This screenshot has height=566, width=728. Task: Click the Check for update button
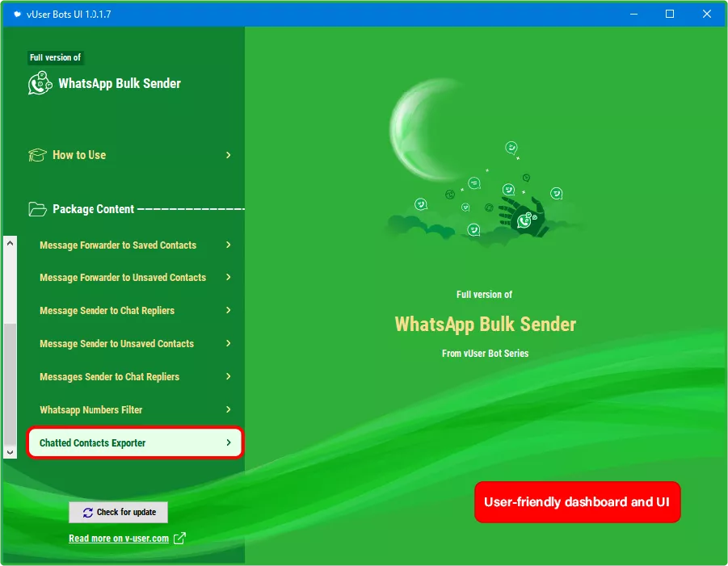pyautogui.click(x=119, y=512)
